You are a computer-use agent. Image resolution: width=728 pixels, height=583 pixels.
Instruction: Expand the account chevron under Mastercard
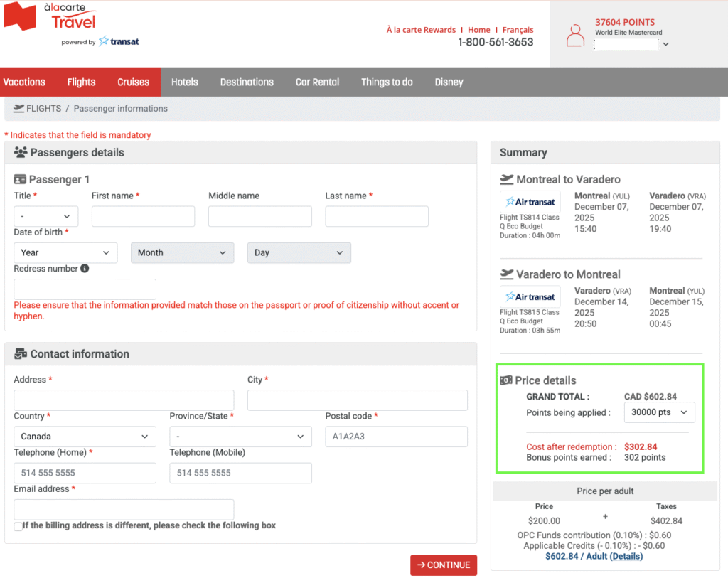665,44
